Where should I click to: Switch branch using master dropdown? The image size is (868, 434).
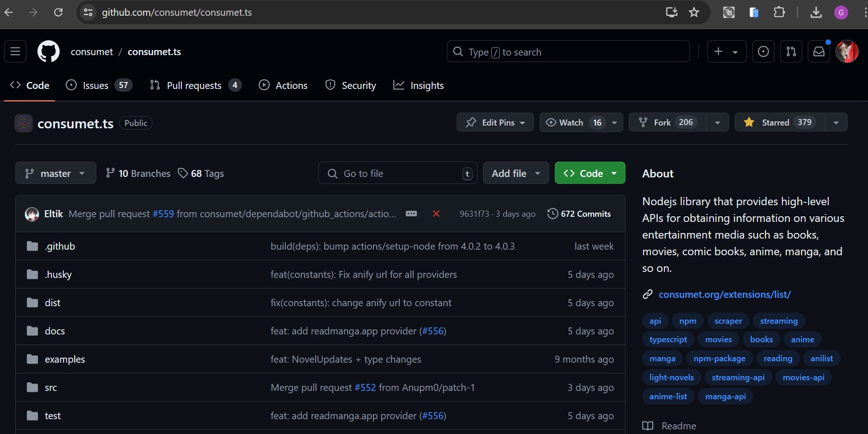(56, 173)
